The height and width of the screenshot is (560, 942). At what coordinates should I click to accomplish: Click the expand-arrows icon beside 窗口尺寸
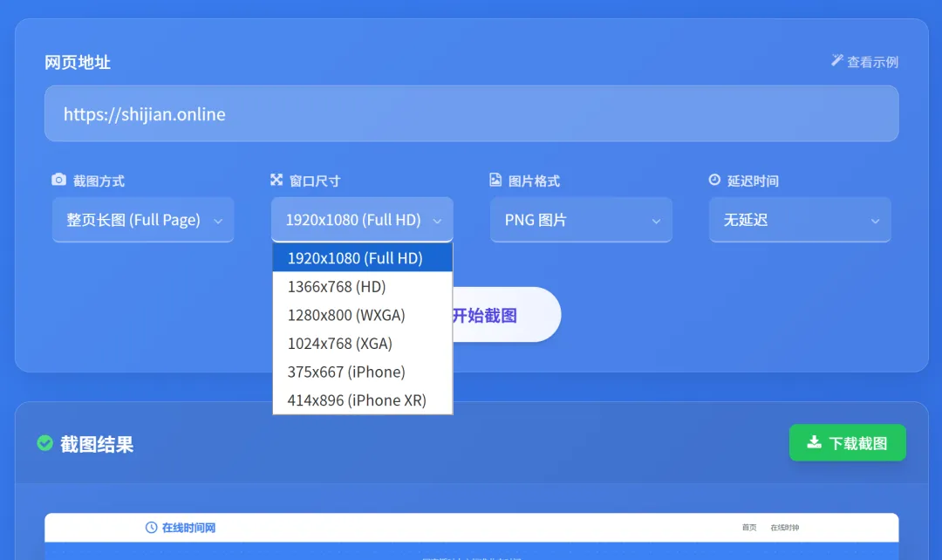(276, 180)
